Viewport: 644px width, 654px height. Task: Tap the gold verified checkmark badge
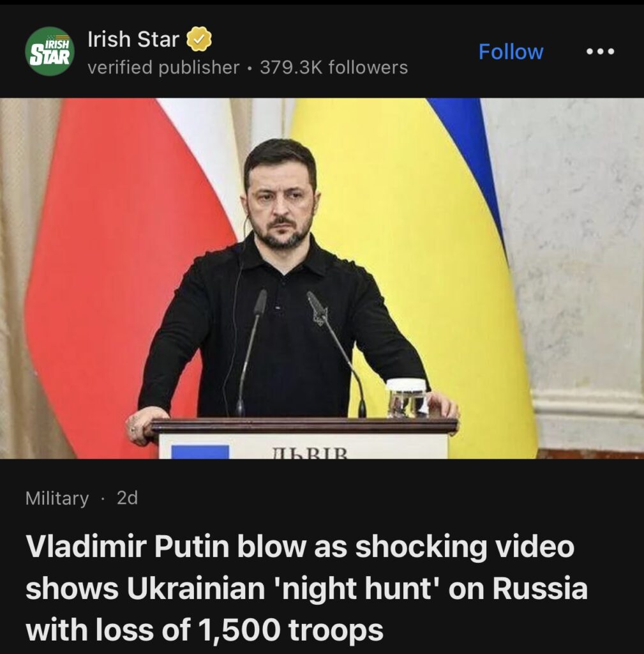pyautogui.click(x=198, y=39)
